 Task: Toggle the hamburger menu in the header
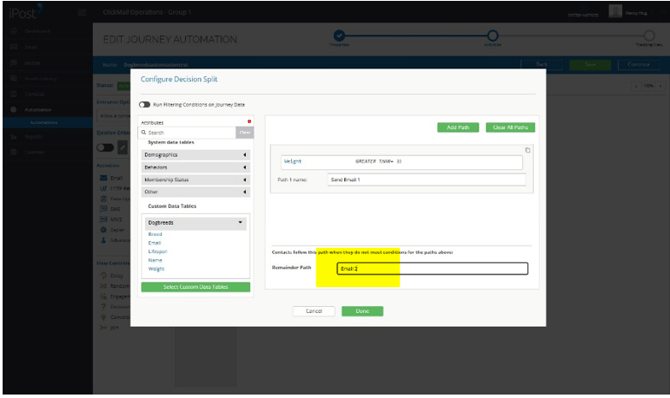point(82,12)
